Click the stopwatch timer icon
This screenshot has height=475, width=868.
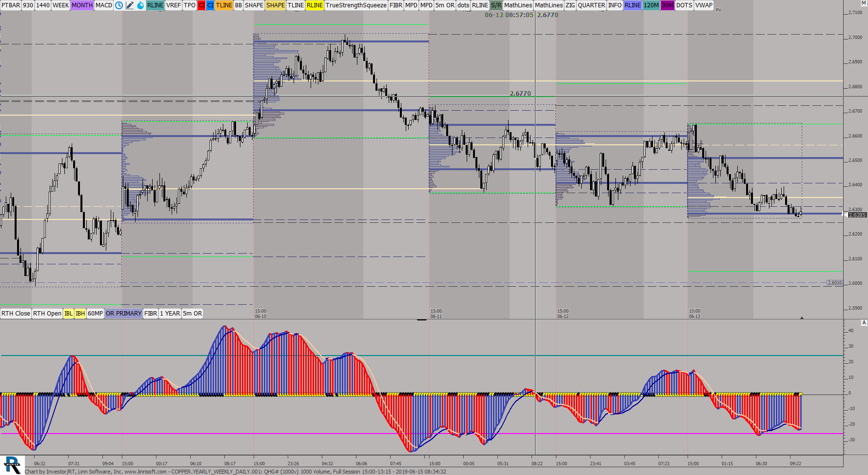coord(140,5)
